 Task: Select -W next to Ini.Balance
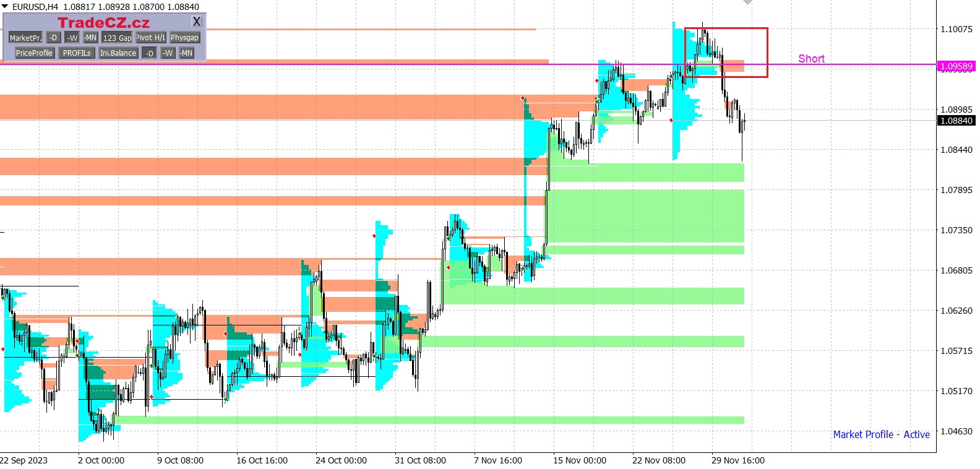tap(168, 53)
